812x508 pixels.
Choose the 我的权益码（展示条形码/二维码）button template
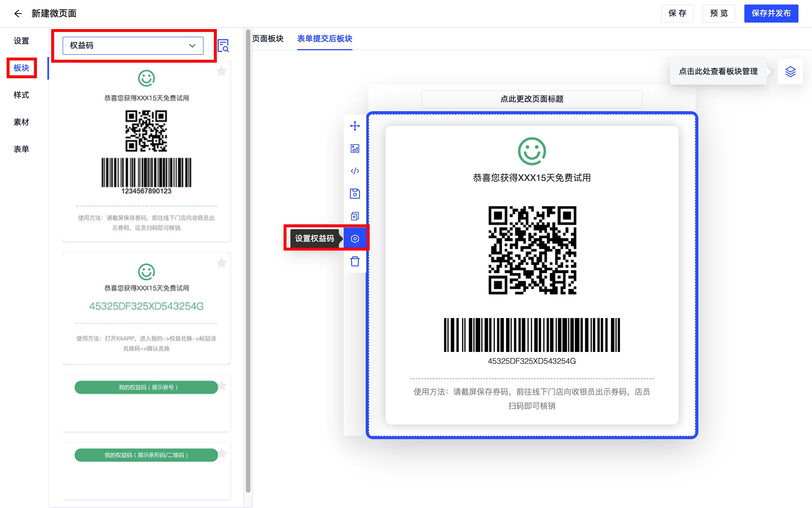[146, 455]
